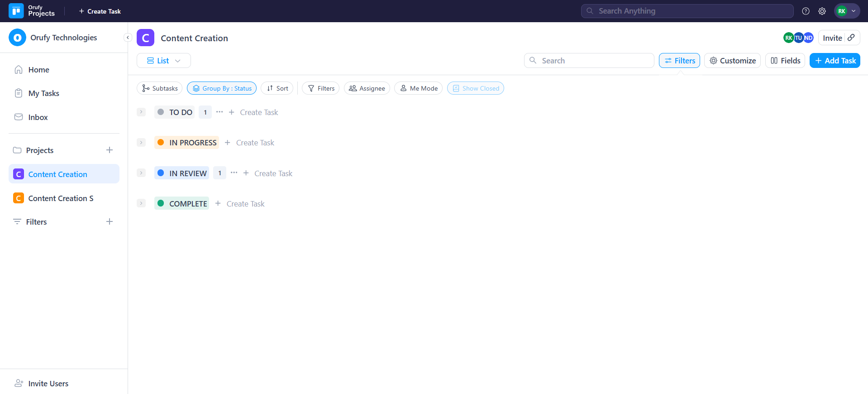Screen dimensions: 868x394
Task: Expand the TO DO group chevron
Action: [141, 112]
